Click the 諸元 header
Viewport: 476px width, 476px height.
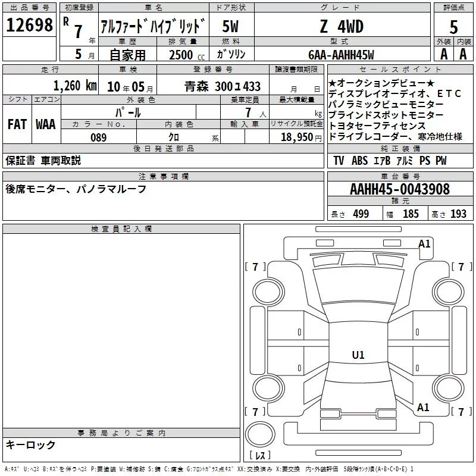[x=400, y=201]
